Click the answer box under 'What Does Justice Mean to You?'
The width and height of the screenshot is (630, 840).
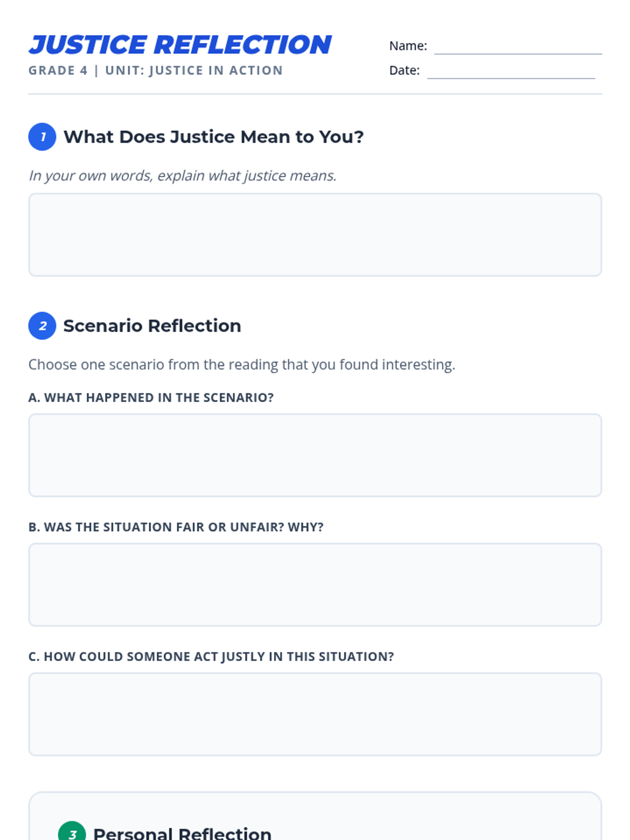tap(315, 235)
